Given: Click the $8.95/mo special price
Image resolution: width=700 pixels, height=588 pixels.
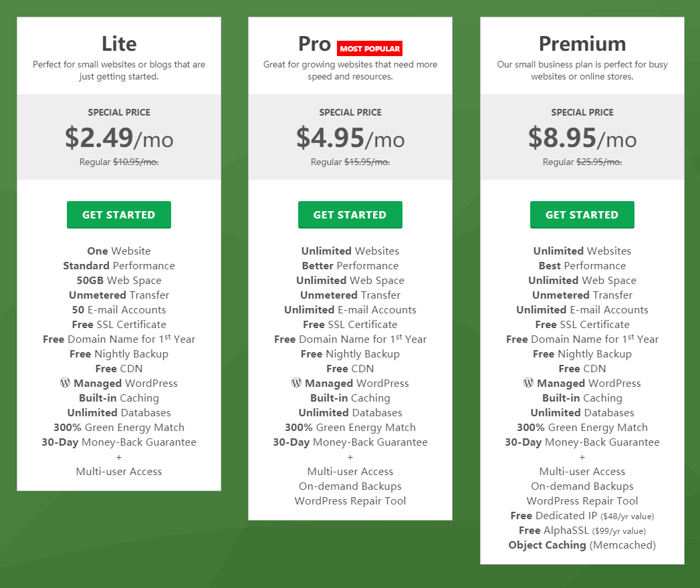Looking at the screenshot, I should pos(582,138).
